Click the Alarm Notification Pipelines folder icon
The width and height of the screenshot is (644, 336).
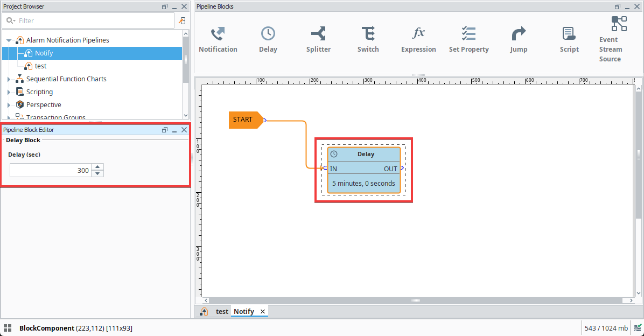point(20,40)
